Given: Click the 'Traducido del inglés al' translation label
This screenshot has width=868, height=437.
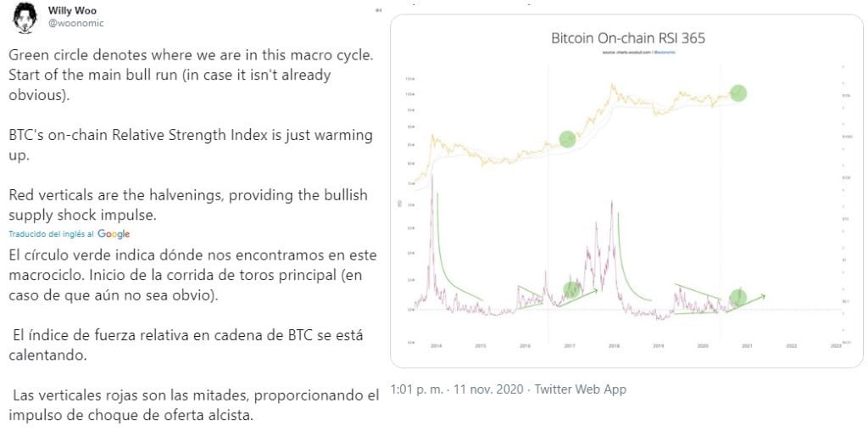Looking at the screenshot, I should coord(52,233).
